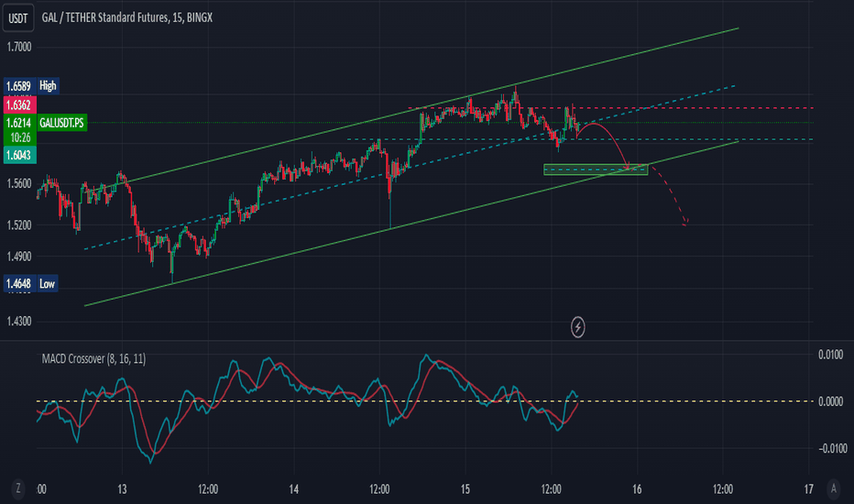Click the green 1.6214 current price tag
854x504 pixels.
pos(19,123)
